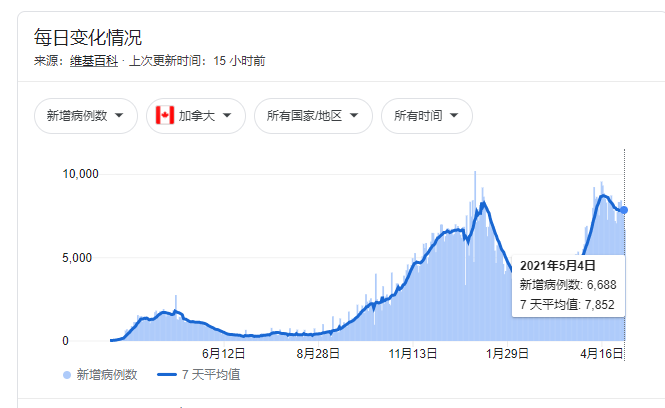This screenshot has height=408, width=665.
Task: Click the 8月28日 x-axis date label
Action: 318,354
